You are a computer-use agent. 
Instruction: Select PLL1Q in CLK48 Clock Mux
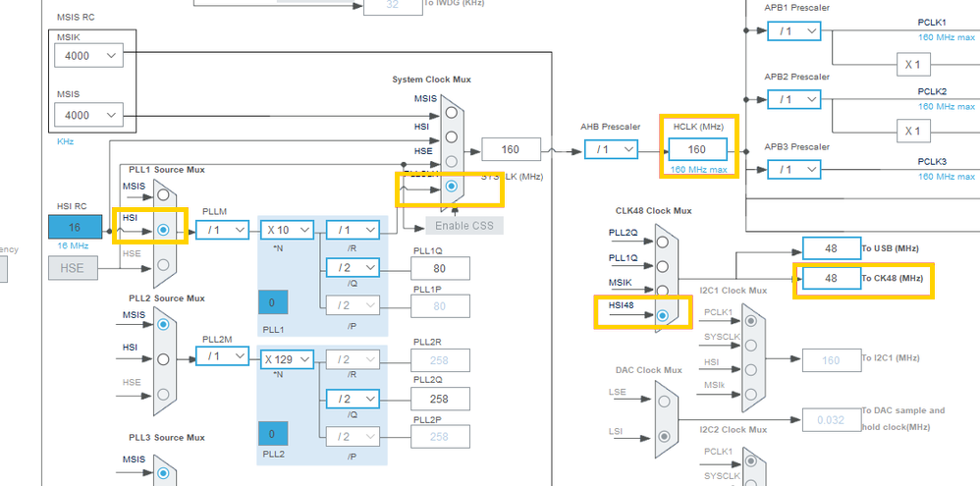click(663, 267)
